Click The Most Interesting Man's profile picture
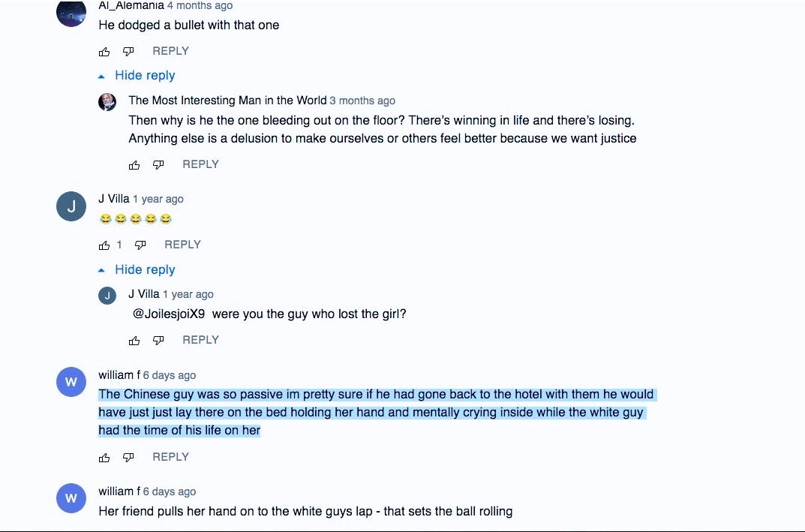Viewport: 805px width, 532px height. click(x=107, y=102)
